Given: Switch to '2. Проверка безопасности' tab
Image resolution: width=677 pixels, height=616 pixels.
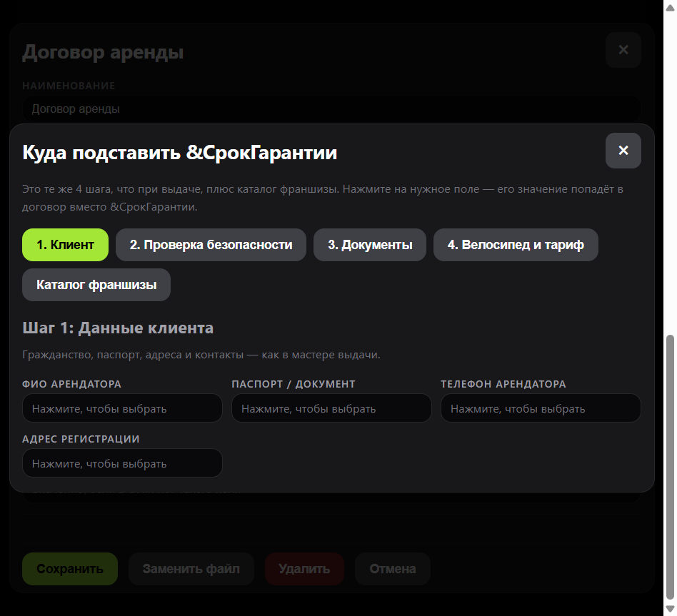Looking at the screenshot, I should (211, 245).
